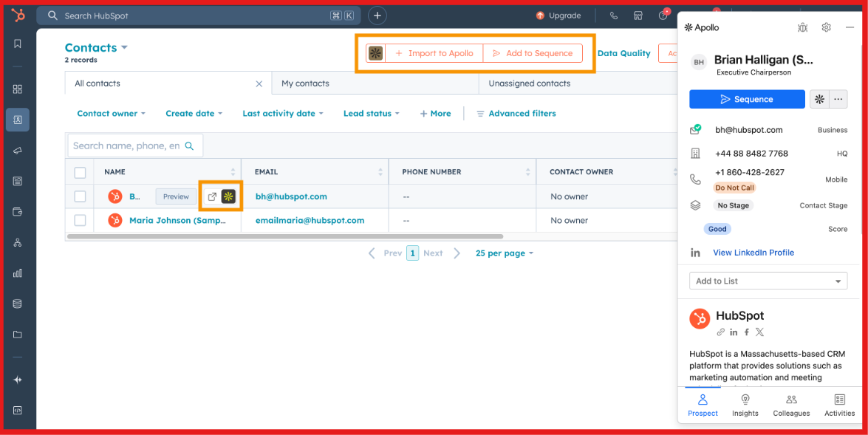Open the Add to List dropdown

[768, 280]
